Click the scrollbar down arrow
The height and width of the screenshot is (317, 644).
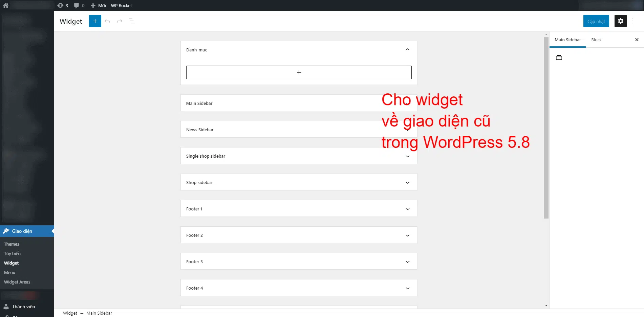click(x=546, y=305)
